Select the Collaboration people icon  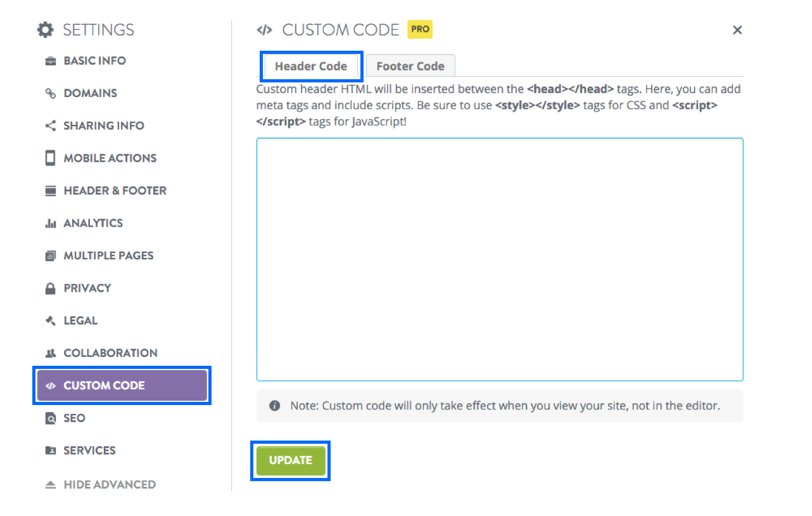(51, 352)
